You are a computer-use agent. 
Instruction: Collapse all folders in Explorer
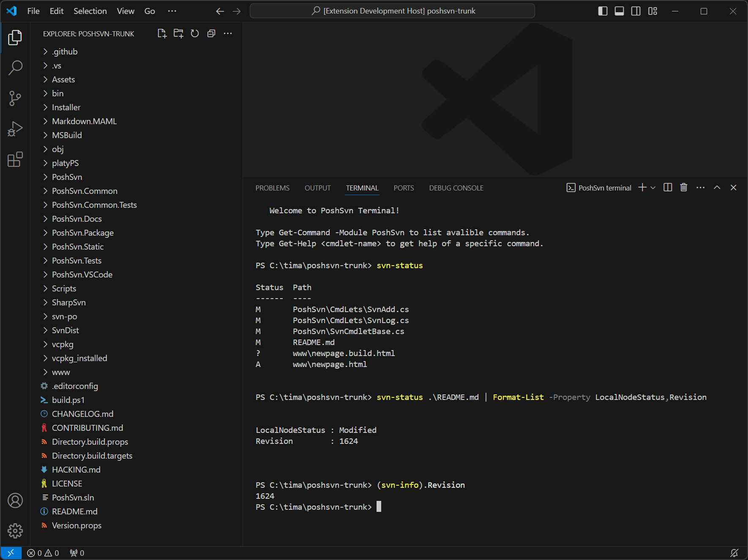(211, 33)
